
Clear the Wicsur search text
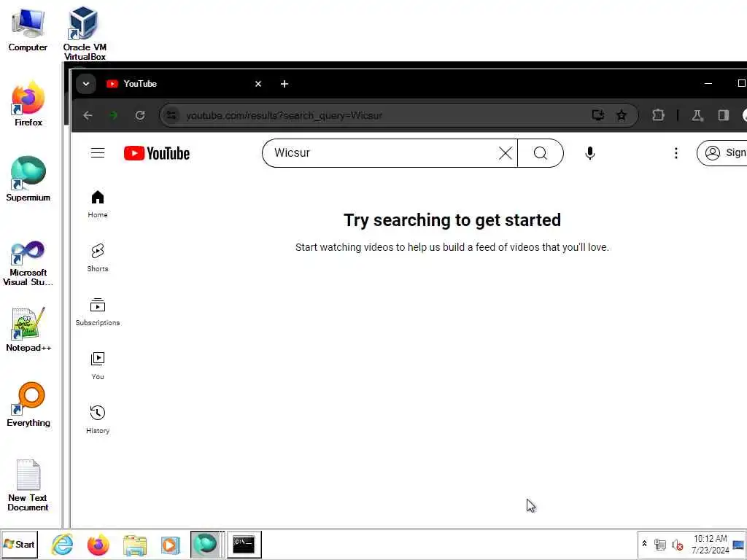(505, 153)
